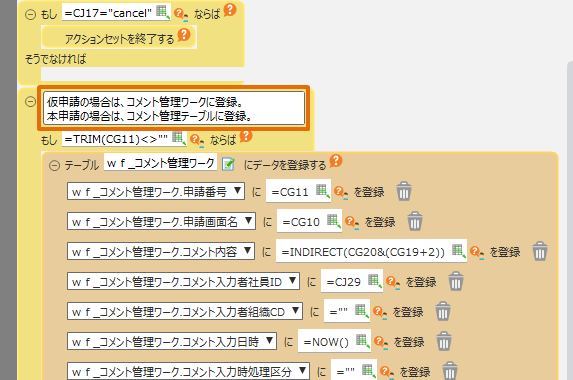Open the コメント入力者社員ID field dropdown
Image resolution: width=573 pixels, height=380 pixels.
click(x=183, y=281)
